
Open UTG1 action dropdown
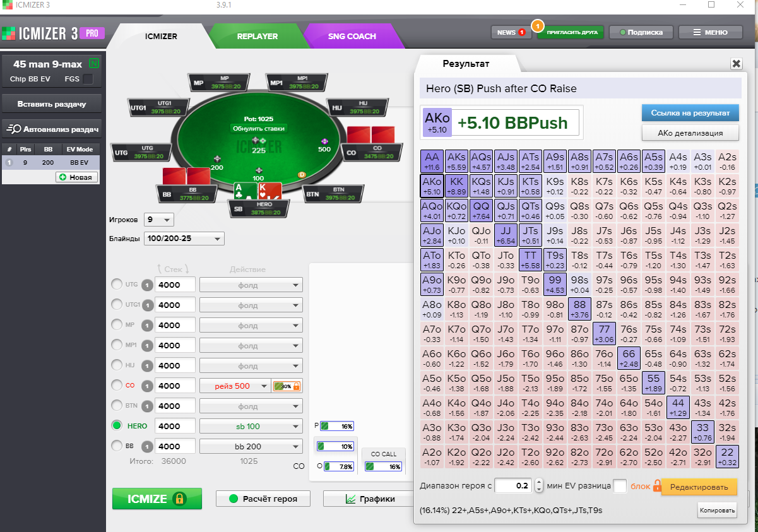tap(251, 305)
